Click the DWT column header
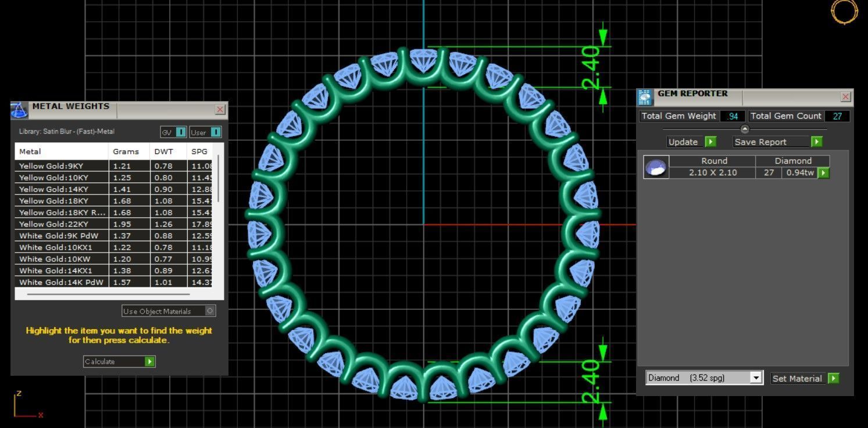The width and height of the screenshot is (868, 428). [169, 152]
